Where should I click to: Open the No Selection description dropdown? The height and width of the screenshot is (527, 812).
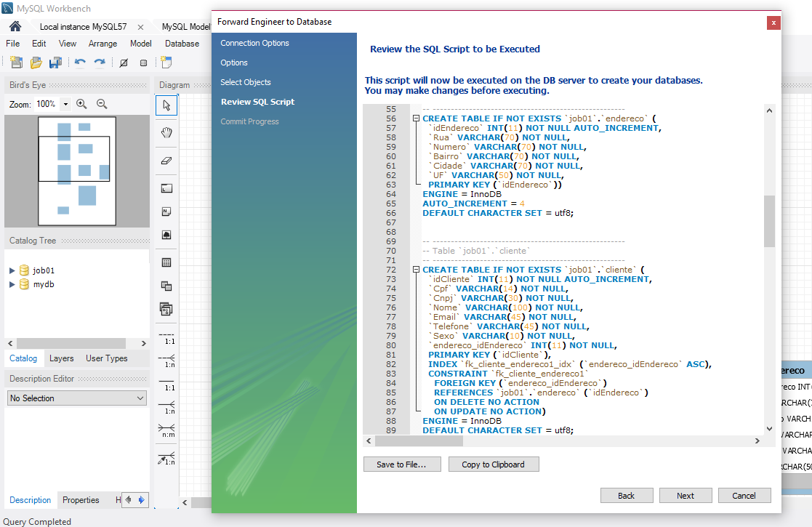[77, 398]
